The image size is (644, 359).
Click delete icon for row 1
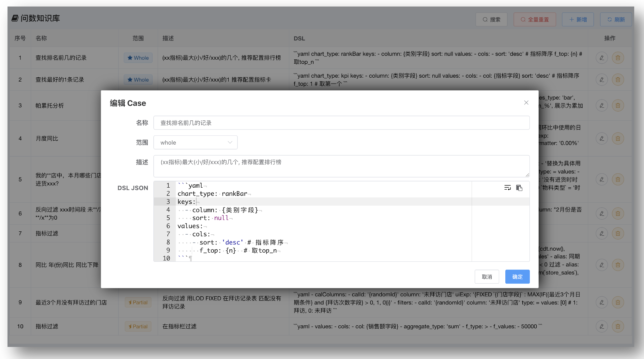click(618, 58)
